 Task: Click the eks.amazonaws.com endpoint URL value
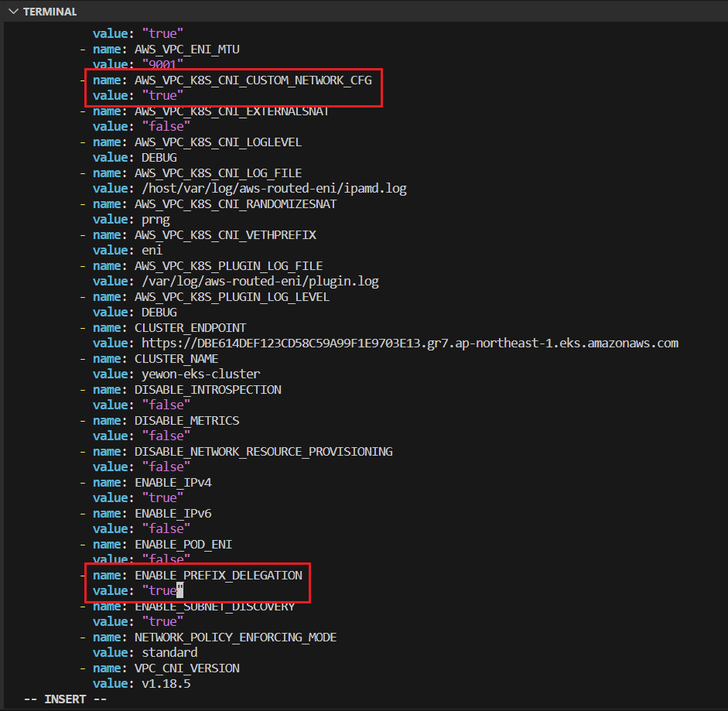(410, 344)
